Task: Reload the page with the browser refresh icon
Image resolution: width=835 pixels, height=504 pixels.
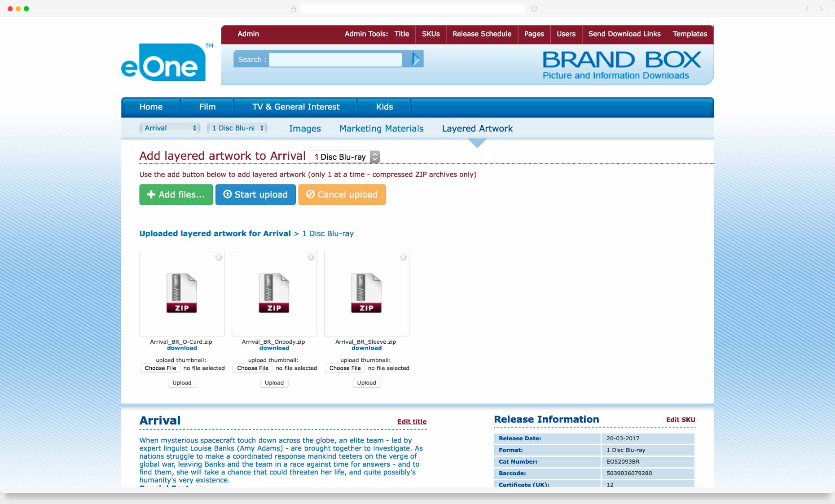Action: coord(534,9)
